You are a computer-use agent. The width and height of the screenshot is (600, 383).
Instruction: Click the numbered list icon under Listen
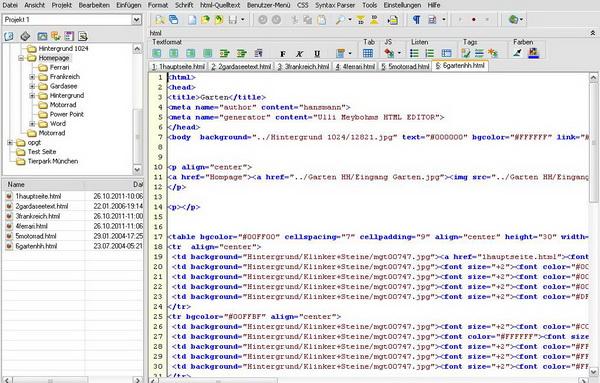point(430,53)
